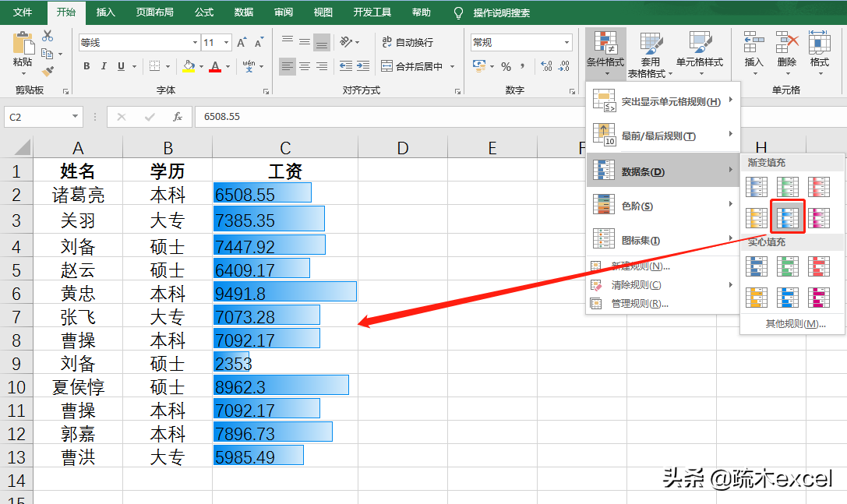Toggle 自动换行 wrap text
847x504 pixels.
pyautogui.click(x=408, y=42)
